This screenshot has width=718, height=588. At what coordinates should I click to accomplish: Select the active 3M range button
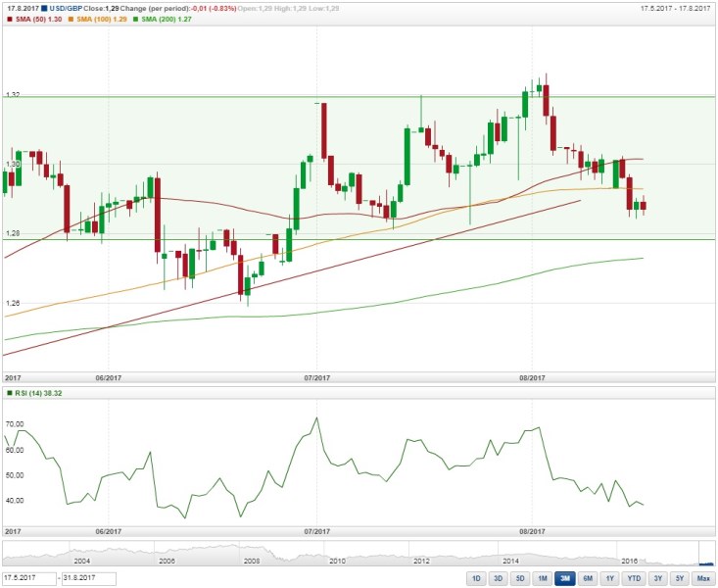pos(565,579)
